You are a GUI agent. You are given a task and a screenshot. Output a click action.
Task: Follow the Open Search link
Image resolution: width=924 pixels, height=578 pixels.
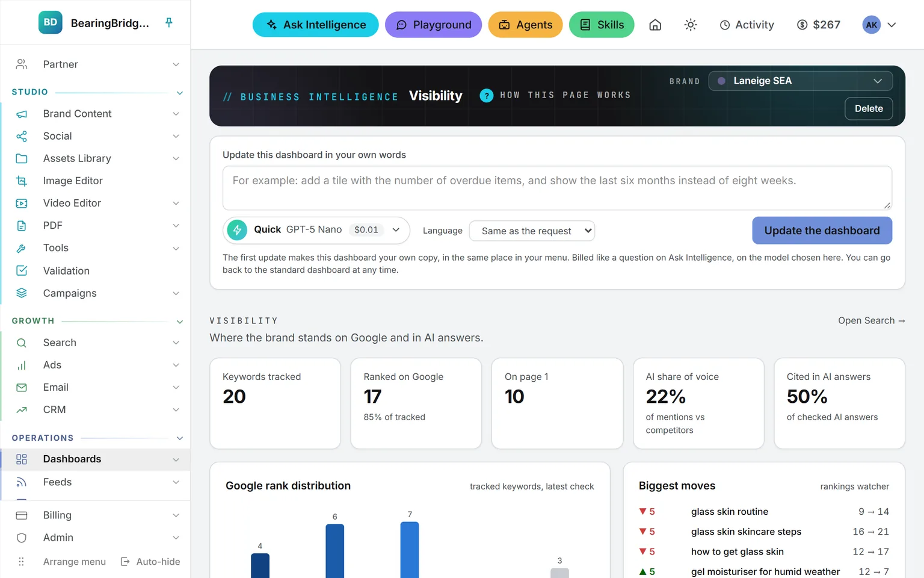tap(872, 321)
